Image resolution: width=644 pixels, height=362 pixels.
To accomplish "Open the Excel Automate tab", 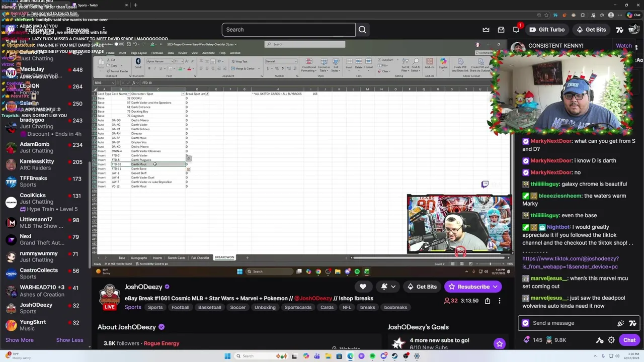I will click(x=208, y=53).
